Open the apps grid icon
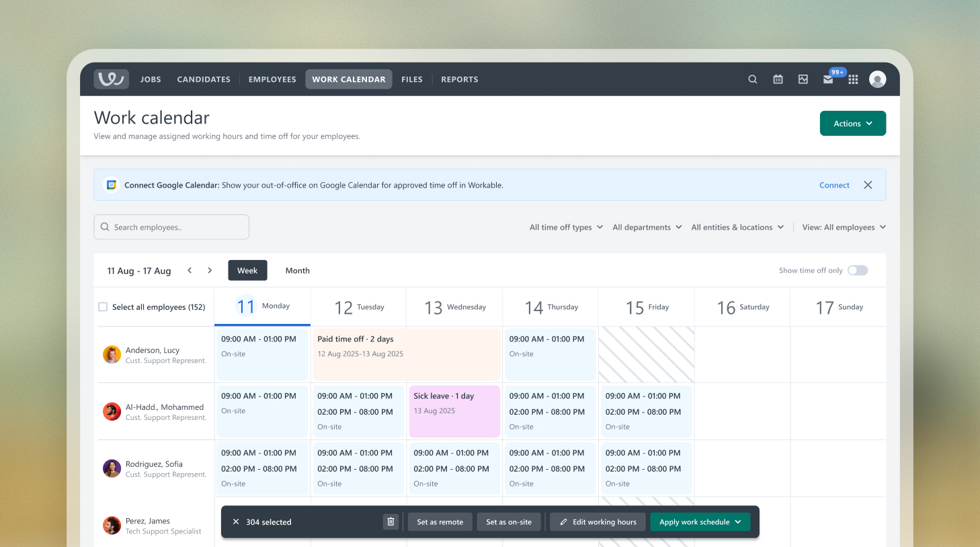Screen dimensions: 980x547 (x=853, y=79)
